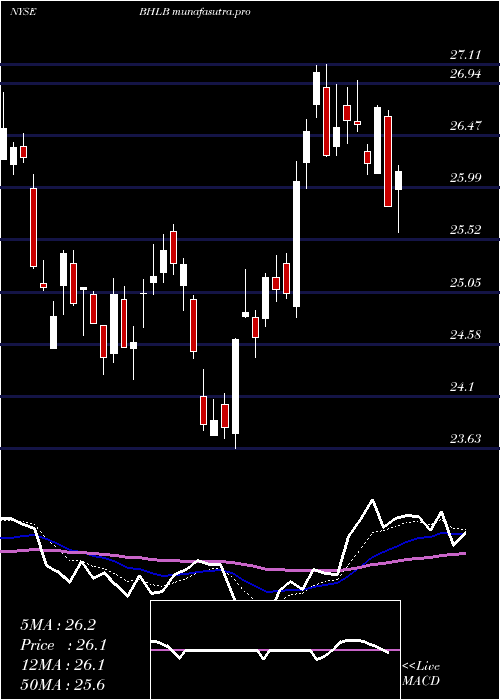
Task: Click the 12MA : 26.1 value
Action: (62, 665)
